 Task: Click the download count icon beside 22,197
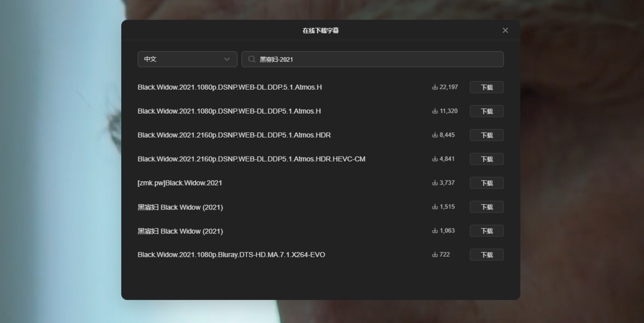click(435, 87)
